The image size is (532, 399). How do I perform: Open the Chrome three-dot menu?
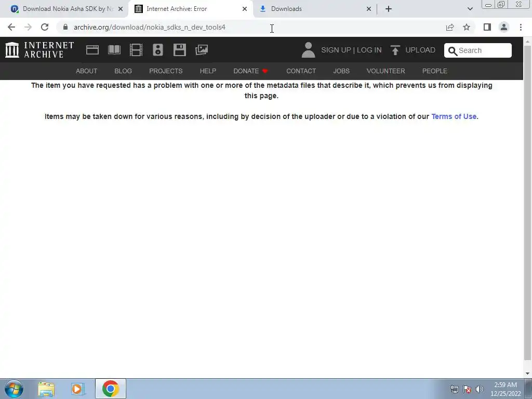point(521,27)
